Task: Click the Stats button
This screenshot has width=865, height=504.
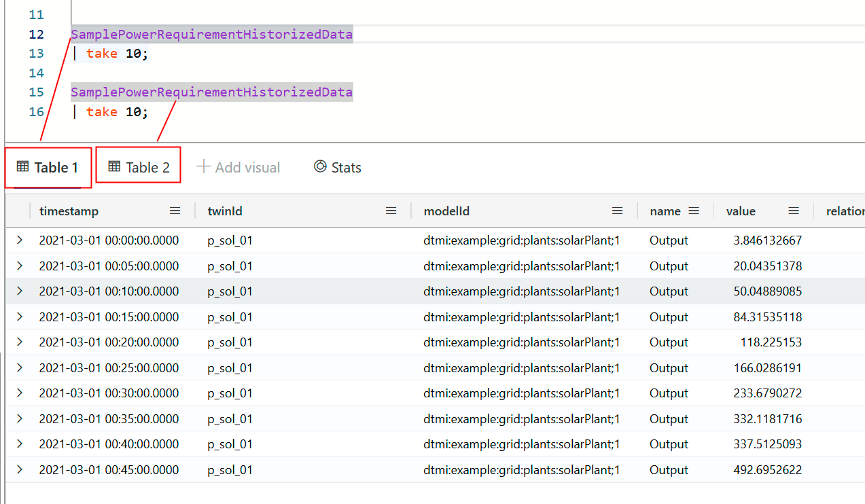Action: click(x=337, y=167)
